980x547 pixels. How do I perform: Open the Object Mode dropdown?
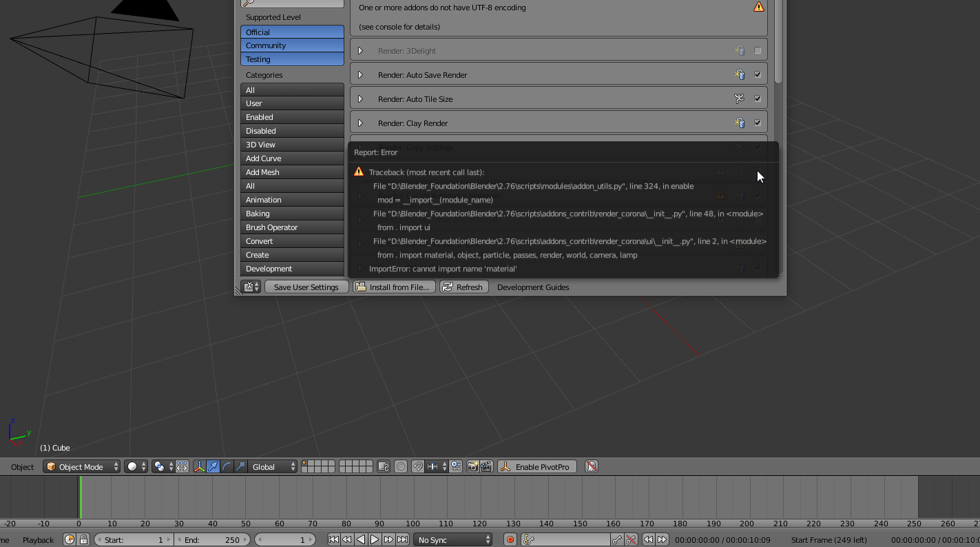pos(82,466)
